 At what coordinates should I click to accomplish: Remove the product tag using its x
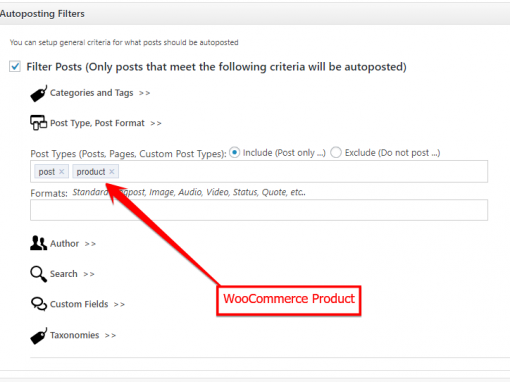coord(112,172)
